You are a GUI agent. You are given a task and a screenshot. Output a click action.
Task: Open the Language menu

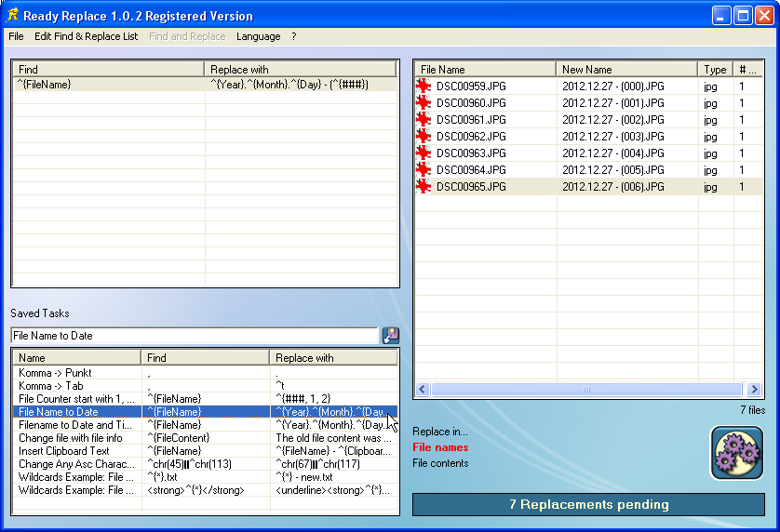coord(258,36)
